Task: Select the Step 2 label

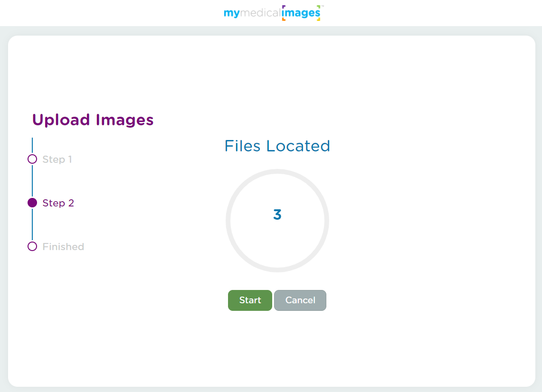Action: [x=58, y=203]
